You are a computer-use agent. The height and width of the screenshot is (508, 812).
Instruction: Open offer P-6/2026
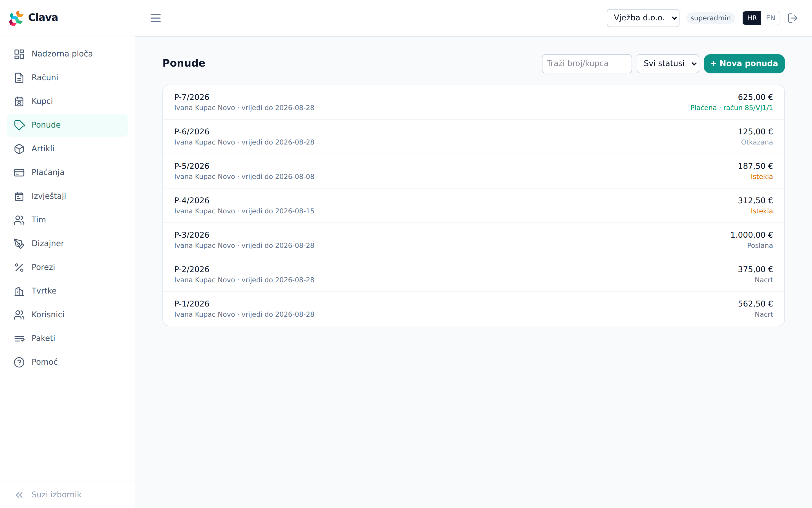(x=473, y=137)
